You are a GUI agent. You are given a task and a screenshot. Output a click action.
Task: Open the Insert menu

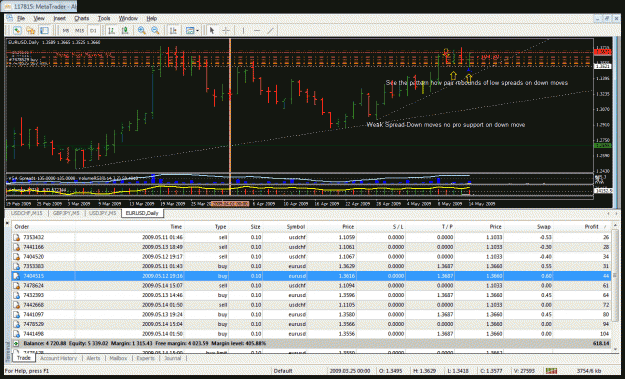click(59, 18)
